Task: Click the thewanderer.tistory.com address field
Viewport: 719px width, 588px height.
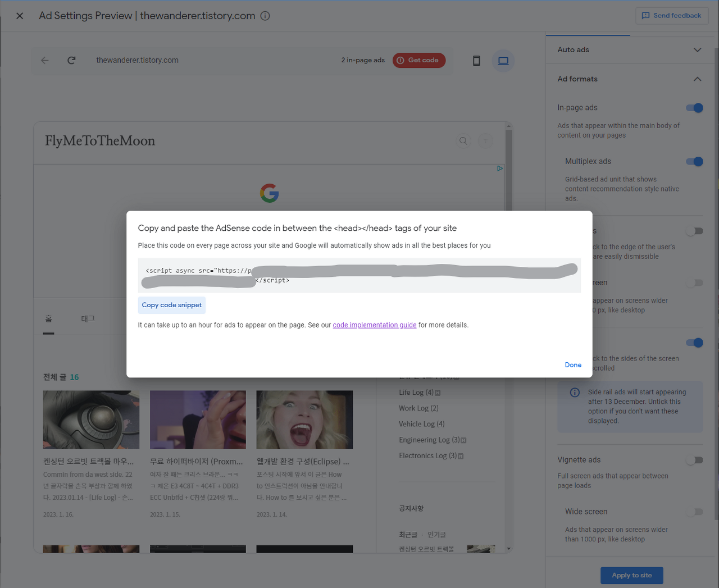Action: (137, 60)
